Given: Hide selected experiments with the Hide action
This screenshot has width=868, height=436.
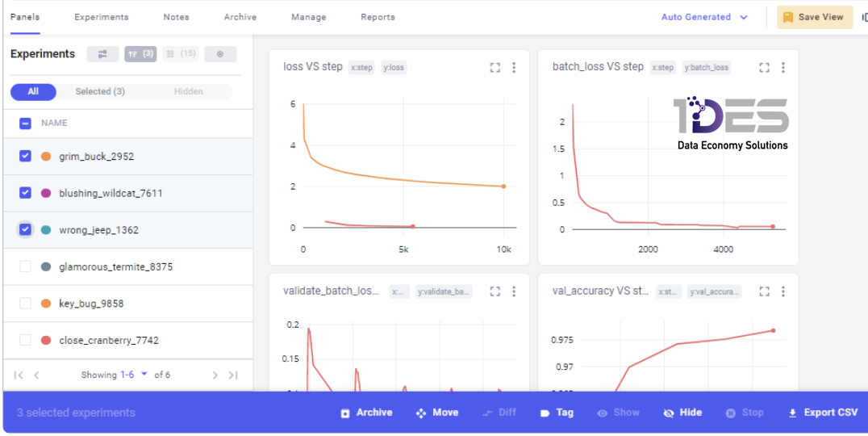Looking at the screenshot, I should tap(682, 413).
